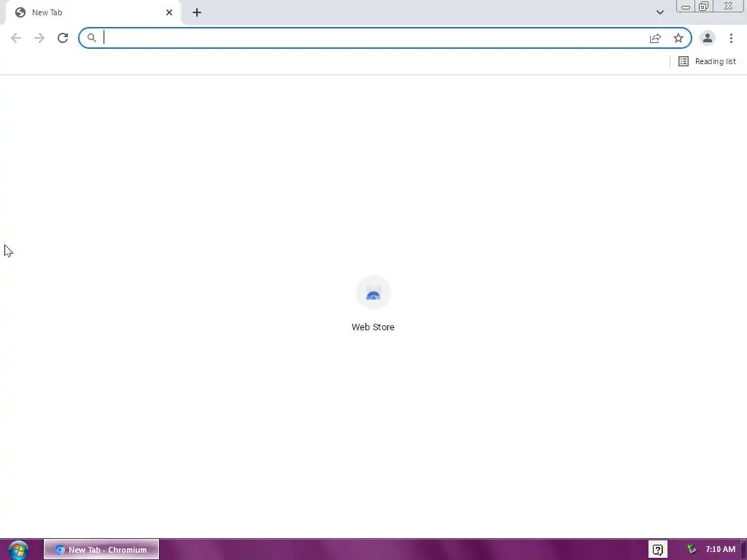Click the search magnifier icon in address bar
This screenshot has height=560, width=747.
point(91,38)
